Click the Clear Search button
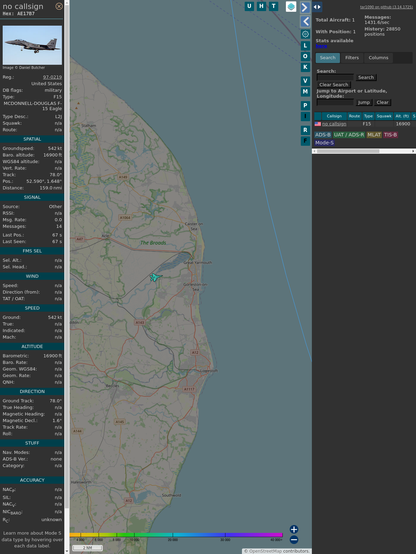Viewport: 416px width, 554px height. [x=334, y=85]
